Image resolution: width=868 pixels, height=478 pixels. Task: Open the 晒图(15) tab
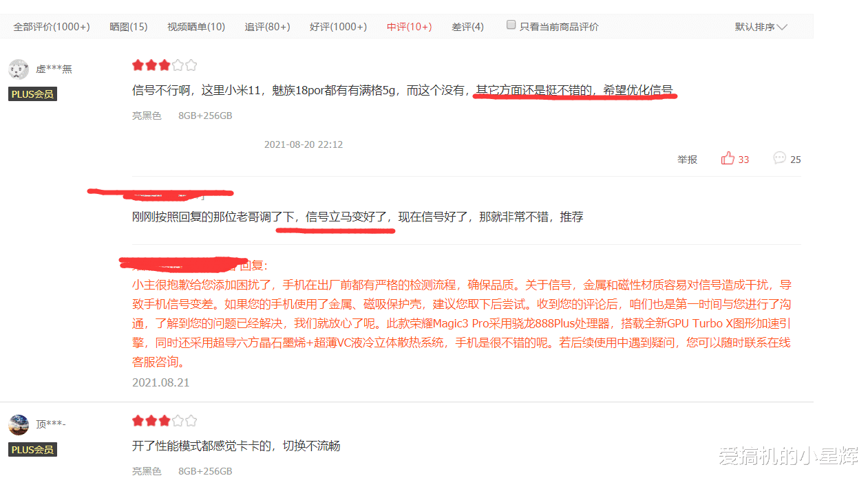pyautogui.click(x=129, y=25)
